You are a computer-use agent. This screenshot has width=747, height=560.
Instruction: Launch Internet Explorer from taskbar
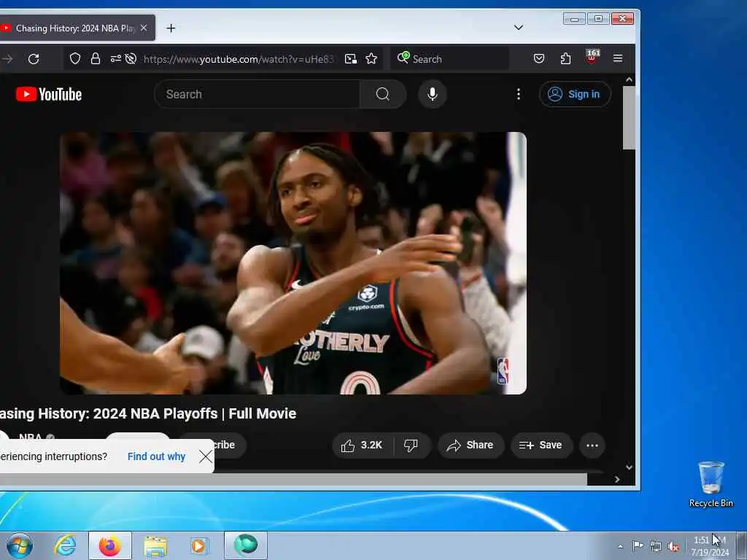[x=65, y=545]
